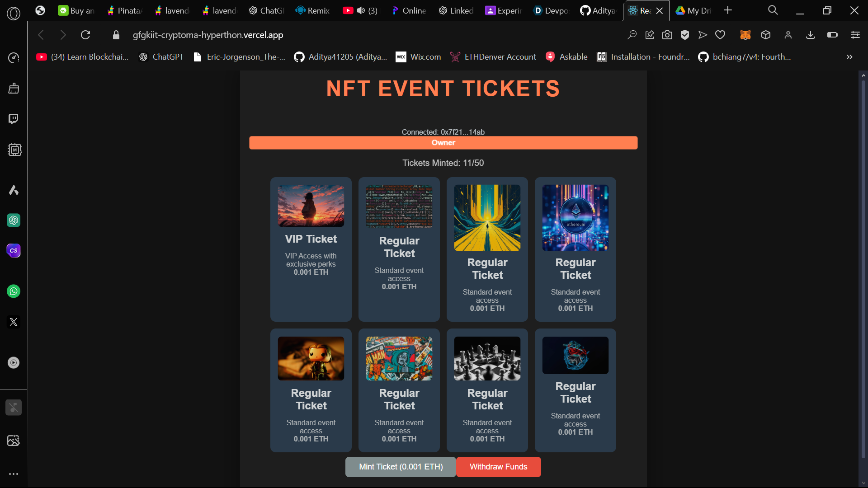Open the downloads icon in the toolbar
The image size is (868, 488).
coord(810,35)
